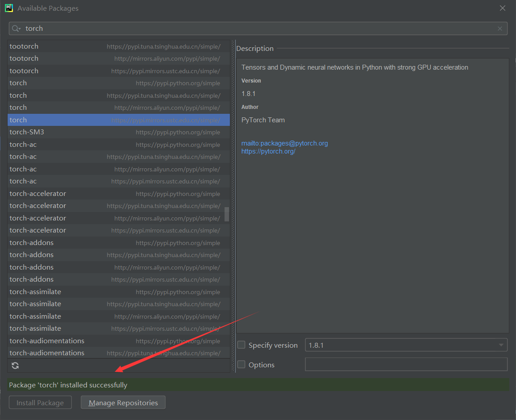Select tootorch from mirrors.aliyun.com

pos(118,58)
